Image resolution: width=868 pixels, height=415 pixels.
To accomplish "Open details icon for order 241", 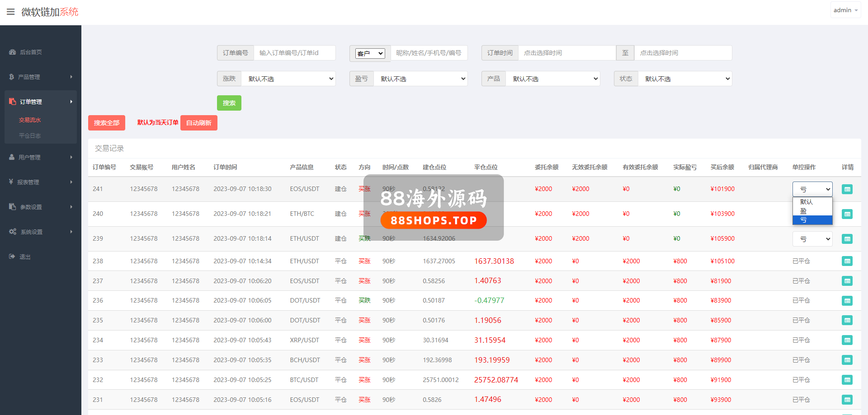I will coord(847,189).
